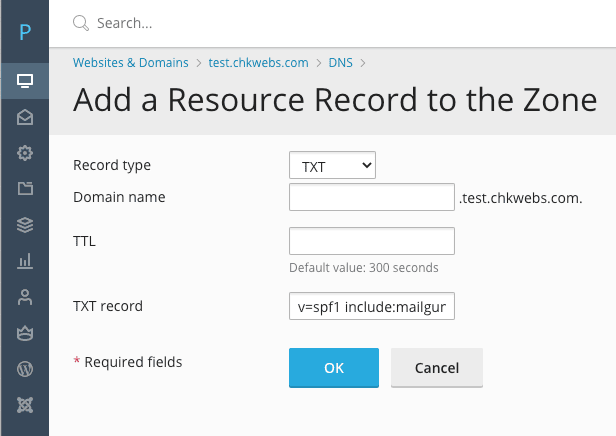The height and width of the screenshot is (436, 616).
Task: Go to test.chkwebs.com breadcrumb link
Action: tap(258, 63)
